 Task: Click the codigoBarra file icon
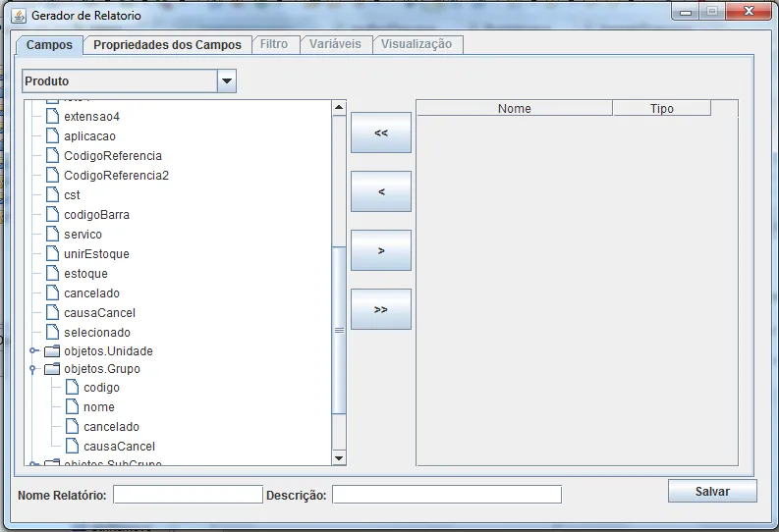point(52,214)
